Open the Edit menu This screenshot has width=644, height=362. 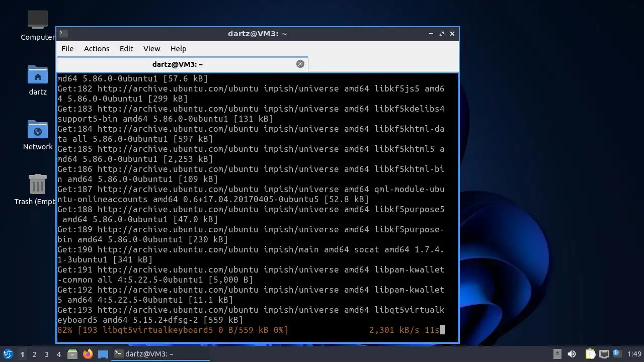126,49
